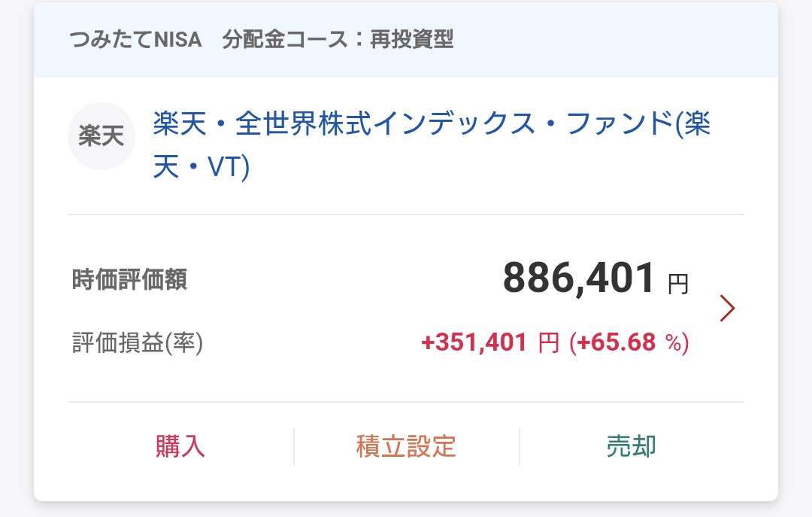Open 積立設定 settings
This screenshot has height=517, width=812.
(406, 446)
